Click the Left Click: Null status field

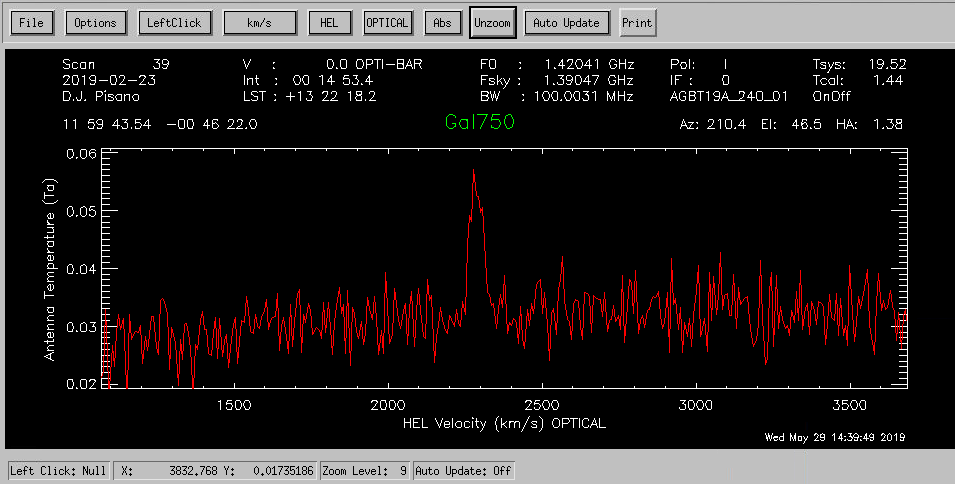pyautogui.click(x=58, y=470)
